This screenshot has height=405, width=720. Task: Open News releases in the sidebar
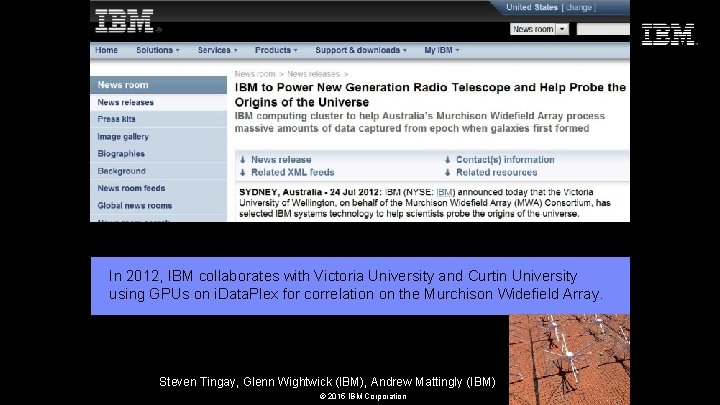pyautogui.click(x=158, y=102)
